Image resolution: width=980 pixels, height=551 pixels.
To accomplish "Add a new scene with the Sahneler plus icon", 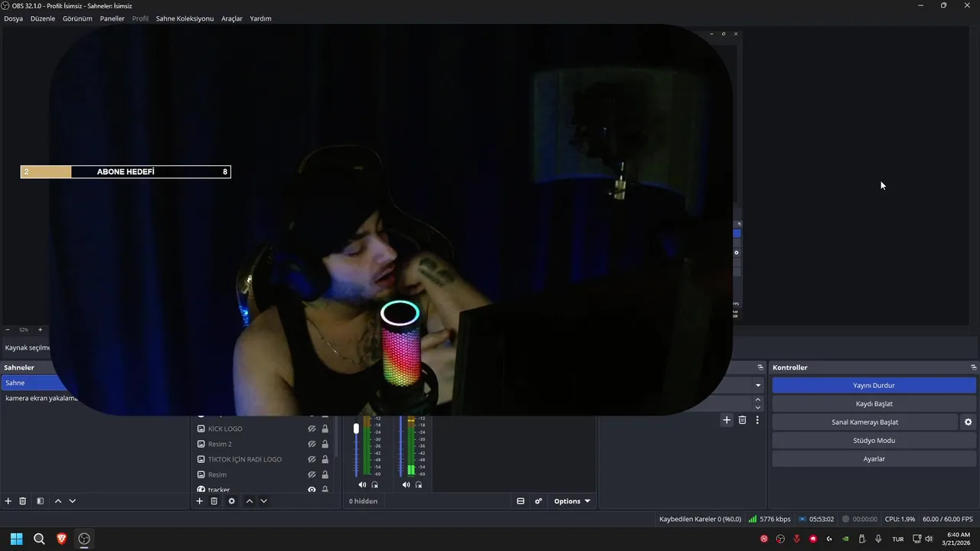I will (8, 501).
